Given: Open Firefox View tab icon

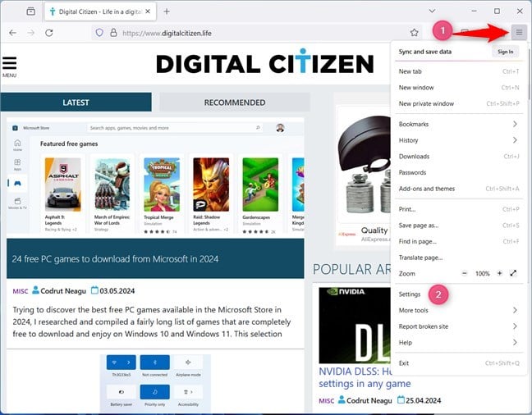Looking at the screenshot, I should pos(31,11).
